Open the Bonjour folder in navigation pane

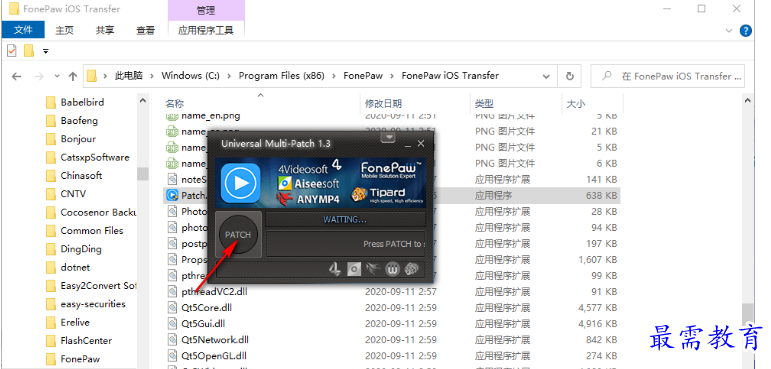coord(78,139)
